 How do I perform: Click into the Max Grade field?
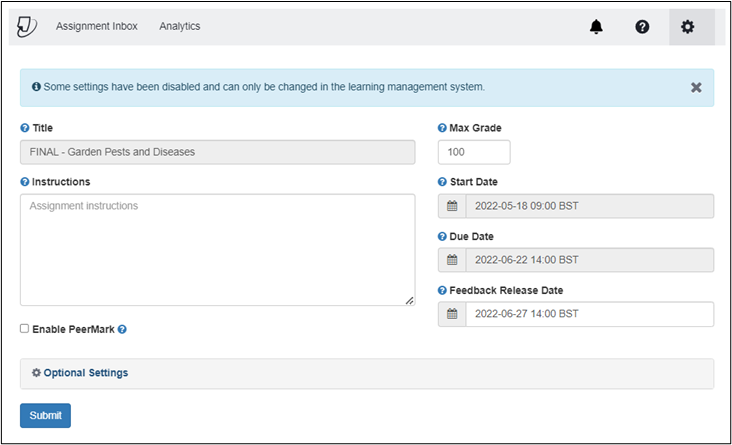tap(474, 152)
